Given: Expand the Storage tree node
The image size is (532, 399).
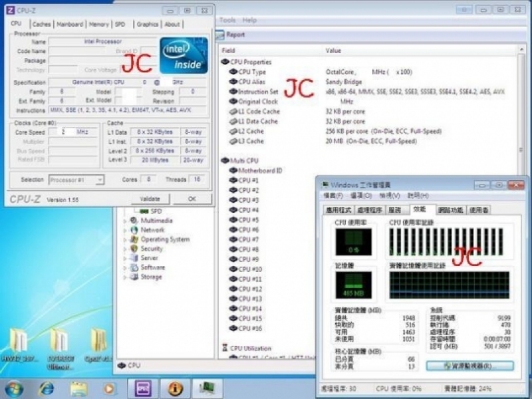Looking at the screenshot, I should tap(125, 277).
